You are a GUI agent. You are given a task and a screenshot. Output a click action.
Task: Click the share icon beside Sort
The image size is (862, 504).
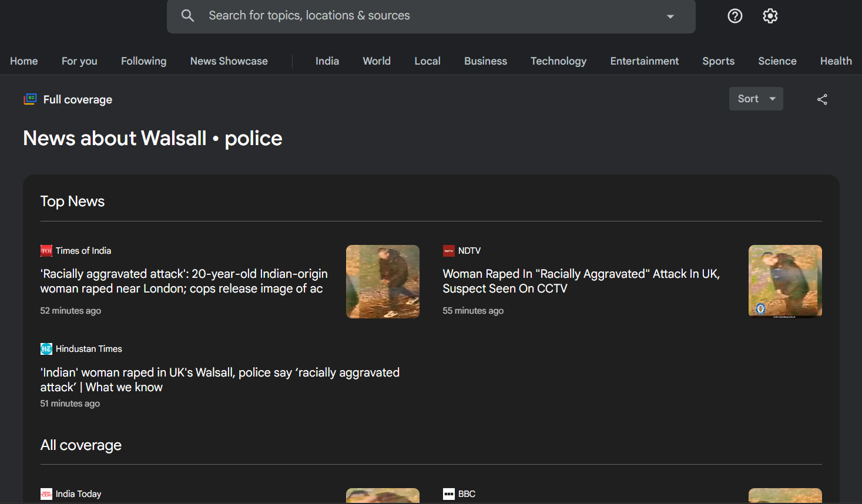pyautogui.click(x=821, y=99)
